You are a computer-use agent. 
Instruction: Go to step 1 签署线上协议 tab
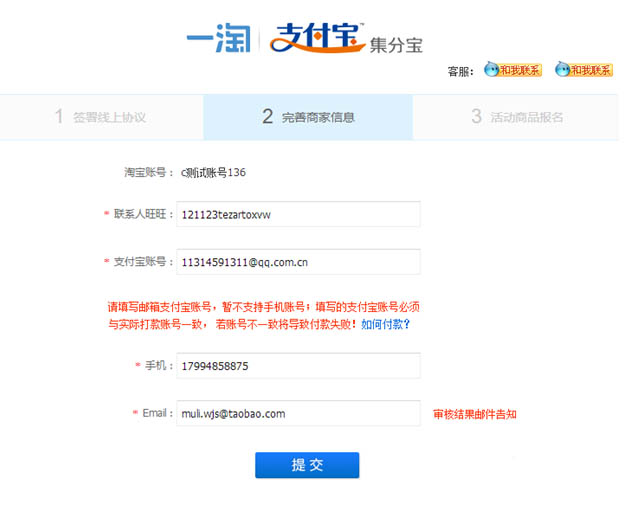pyautogui.click(x=101, y=117)
